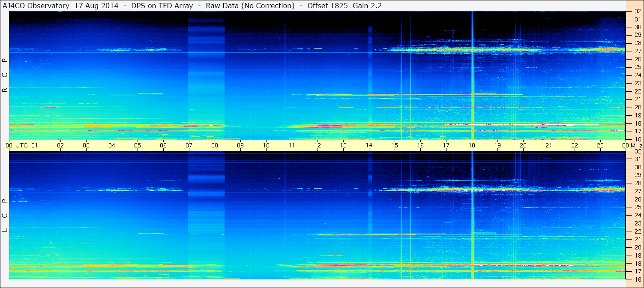Screen dimensions: 644x288
Task: Click the 23 hour mark on UTC axis
Action: 600,145
